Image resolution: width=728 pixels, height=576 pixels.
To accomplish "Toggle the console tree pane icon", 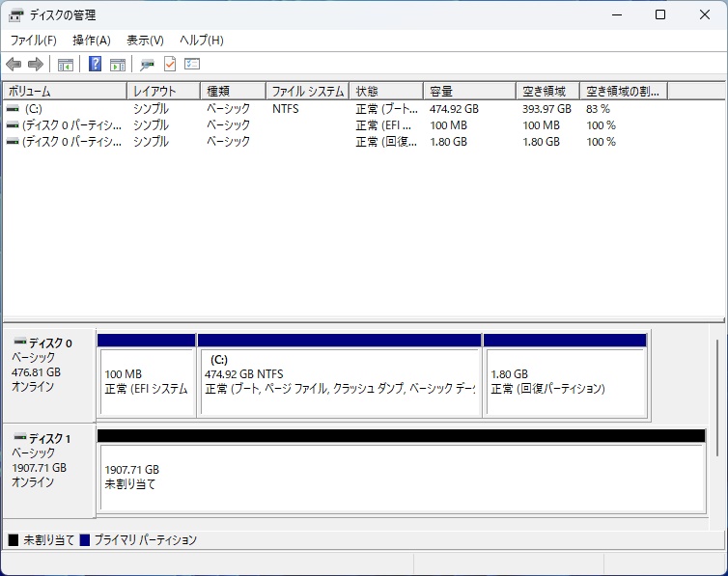I will click(x=66, y=65).
